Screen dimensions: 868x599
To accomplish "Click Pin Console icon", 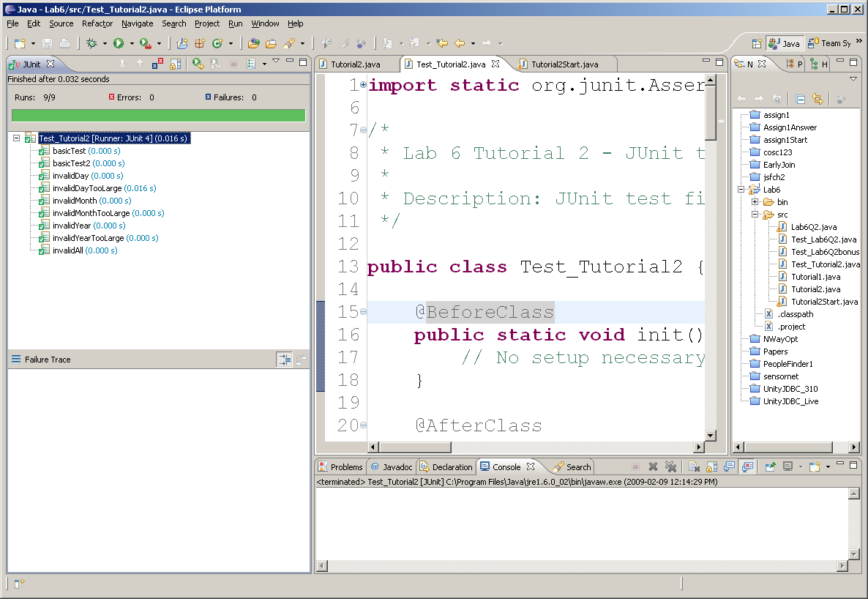I will click(x=770, y=466).
